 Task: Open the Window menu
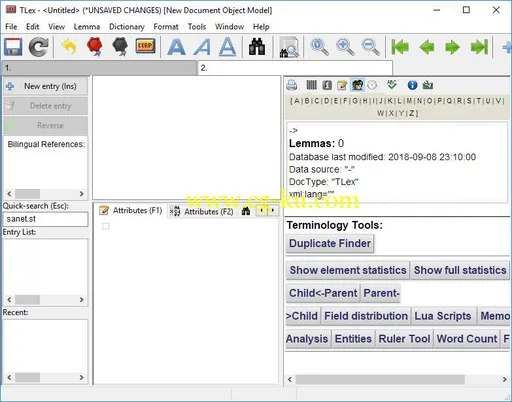click(229, 27)
